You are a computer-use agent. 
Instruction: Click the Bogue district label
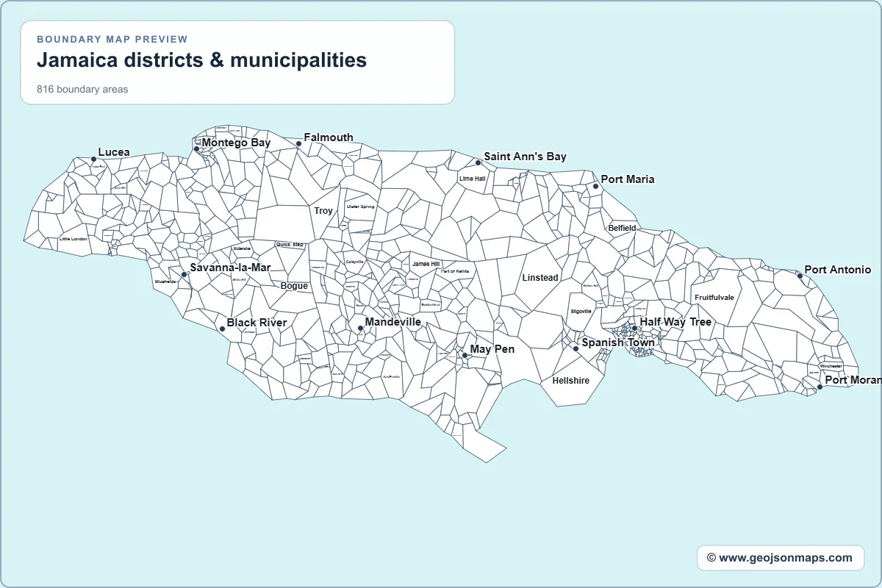pyautogui.click(x=294, y=286)
